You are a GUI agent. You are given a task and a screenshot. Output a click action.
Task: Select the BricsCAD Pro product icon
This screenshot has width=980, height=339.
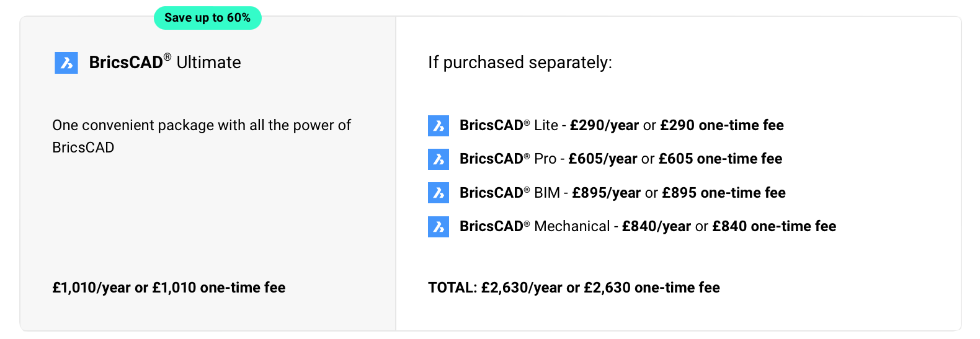439,159
